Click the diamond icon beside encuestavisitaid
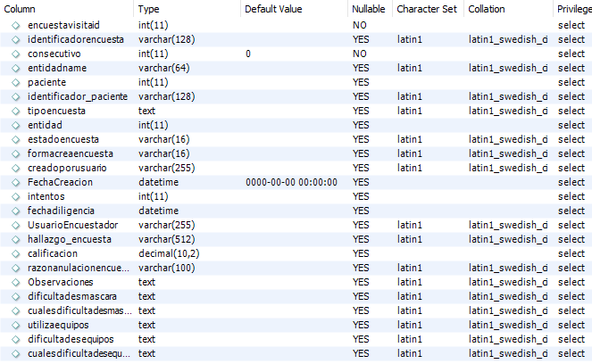Screen dimensions: 592x364 pyautogui.click(x=15, y=25)
